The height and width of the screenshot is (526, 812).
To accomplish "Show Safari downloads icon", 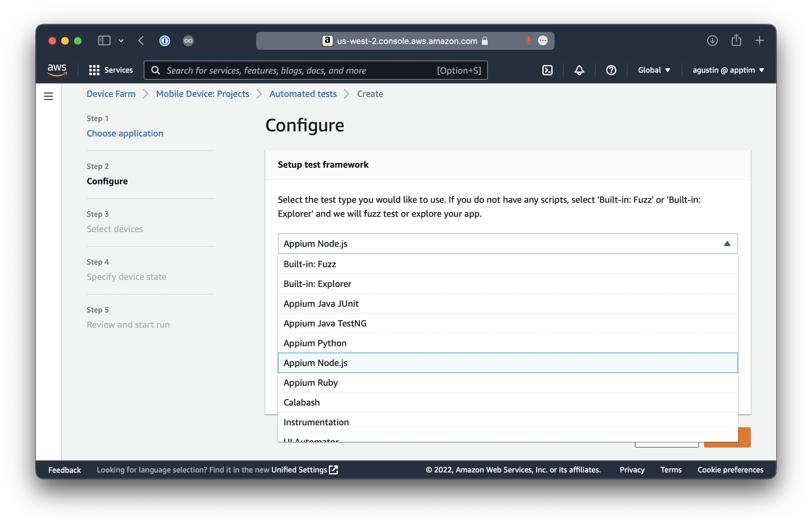I will pos(712,40).
